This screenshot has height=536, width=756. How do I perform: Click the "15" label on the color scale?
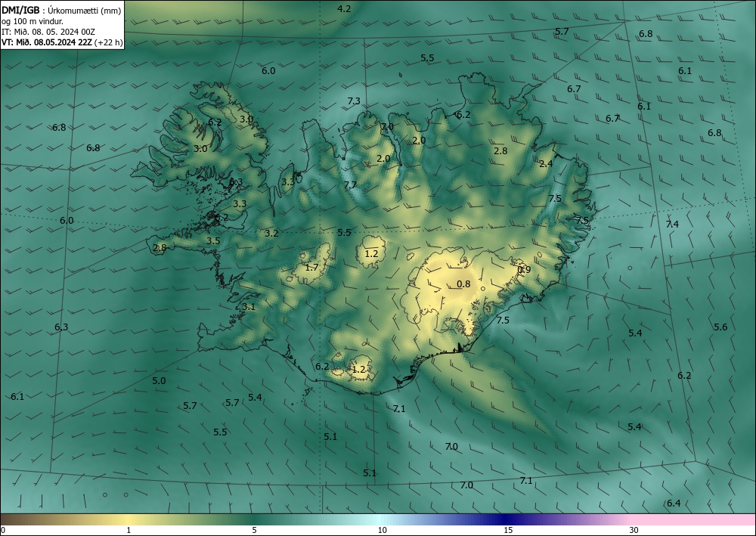[508, 531]
